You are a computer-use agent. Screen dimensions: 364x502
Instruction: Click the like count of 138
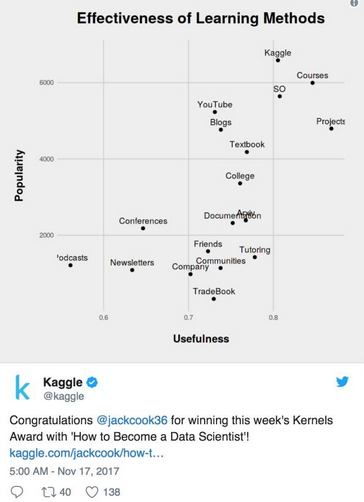(112, 492)
